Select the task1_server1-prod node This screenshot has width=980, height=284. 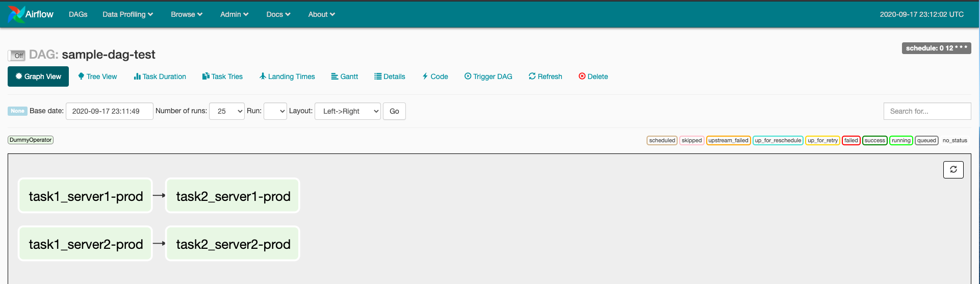[x=86, y=196]
